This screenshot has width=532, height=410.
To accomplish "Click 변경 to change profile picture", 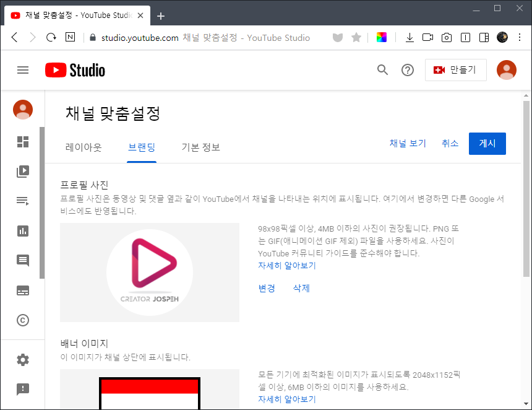I will click(267, 288).
